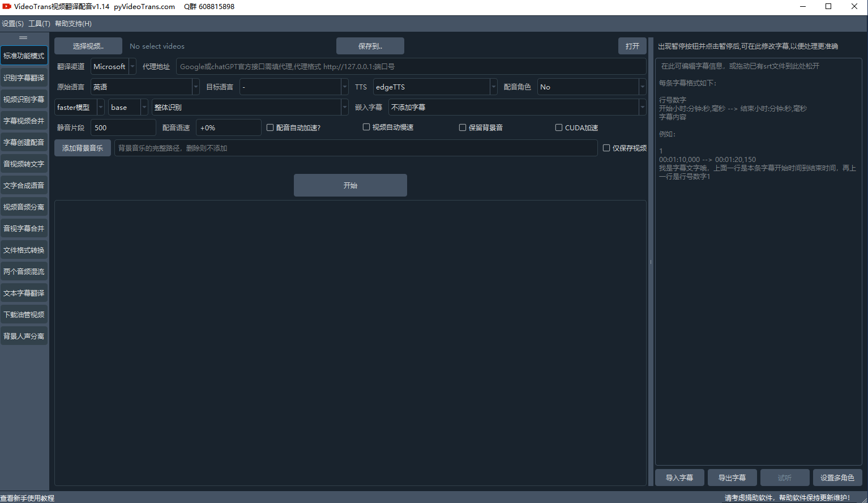Select the 文字合成语音 sidebar tab

(x=24, y=185)
